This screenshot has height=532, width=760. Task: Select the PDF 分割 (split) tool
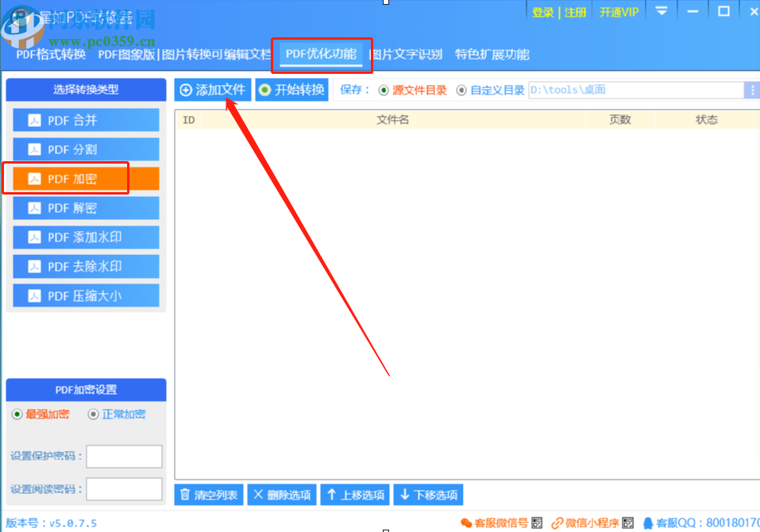pyautogui.click(x=85, y=148)
